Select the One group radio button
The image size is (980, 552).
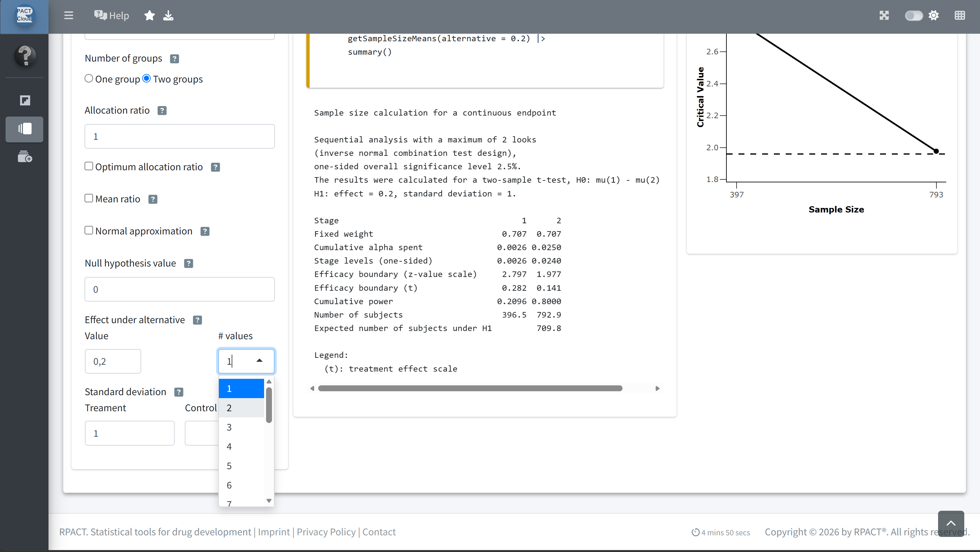point(89,78)
